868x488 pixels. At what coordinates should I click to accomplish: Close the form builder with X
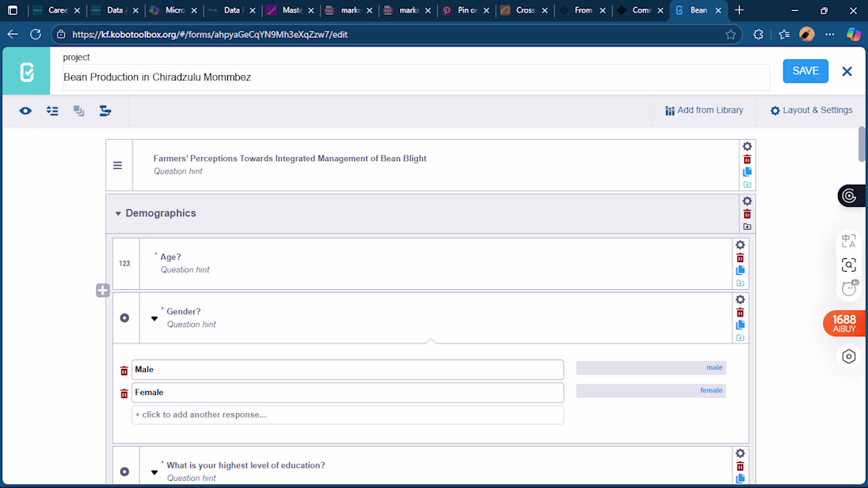coord(847,71)
